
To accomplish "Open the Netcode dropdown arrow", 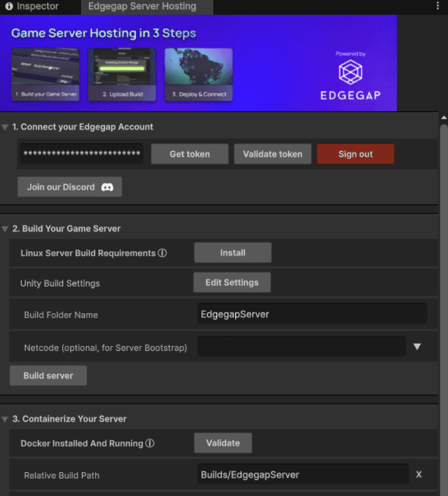I will [x=417, y=347].
